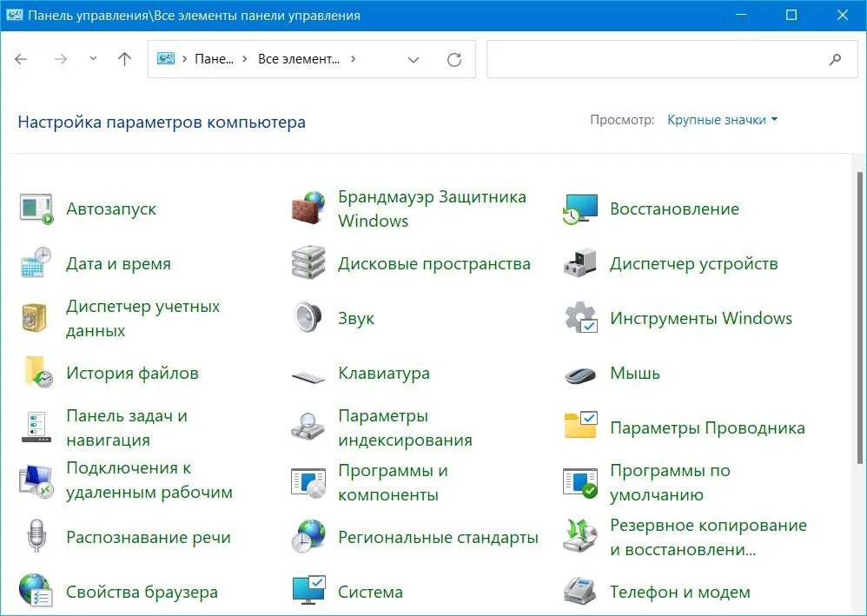Click the Все элемент... breadcrumb segment
The image size is (867, 616).
click(299, 59)
